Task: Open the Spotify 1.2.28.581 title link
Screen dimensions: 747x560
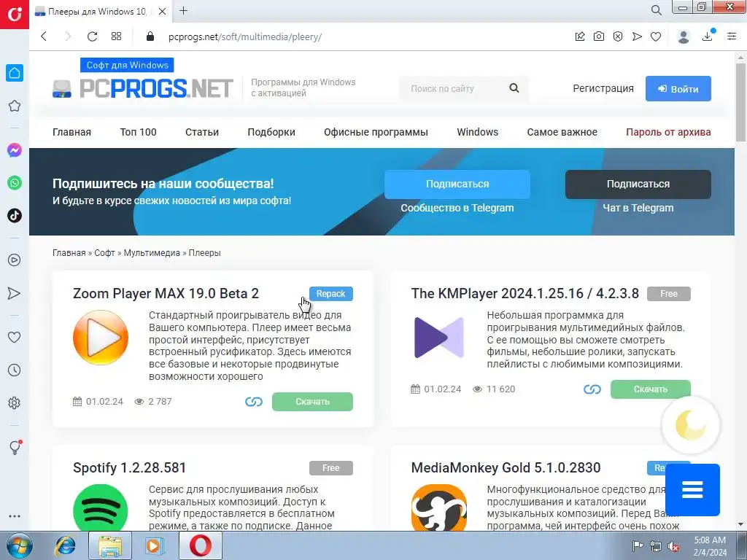Action: pyautogui.click(x=130, y=467)
